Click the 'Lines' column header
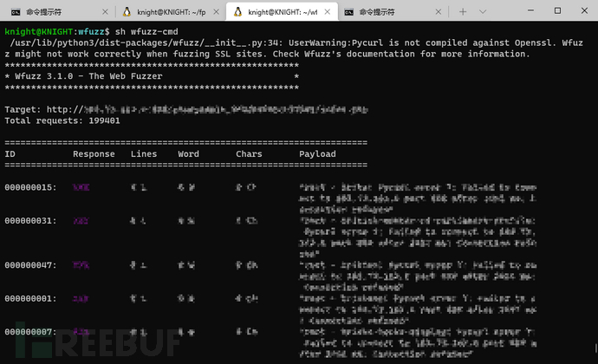Viewport: 598px width, 364px height. [144, 154]
